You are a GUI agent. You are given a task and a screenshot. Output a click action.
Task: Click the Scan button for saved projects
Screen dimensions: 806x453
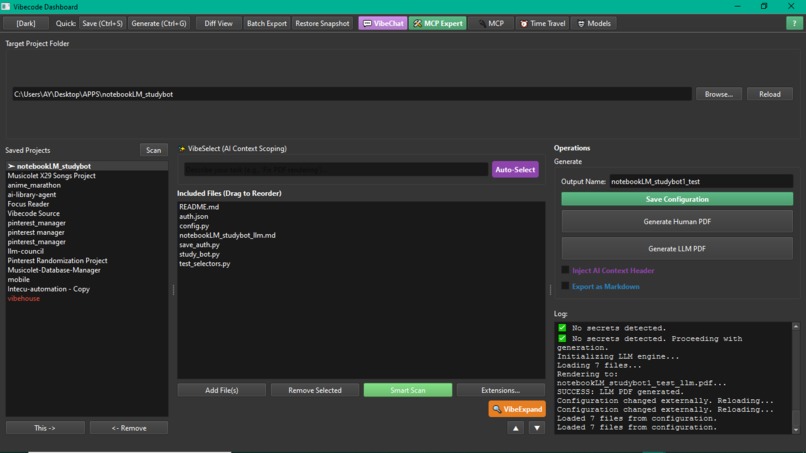pos(154,150)
